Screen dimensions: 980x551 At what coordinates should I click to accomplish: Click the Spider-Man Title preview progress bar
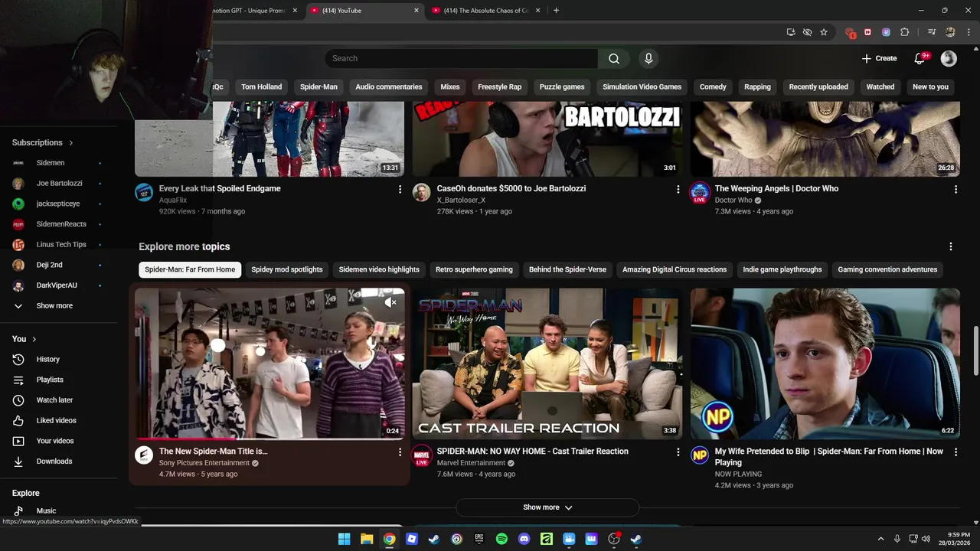coord(269,439)
